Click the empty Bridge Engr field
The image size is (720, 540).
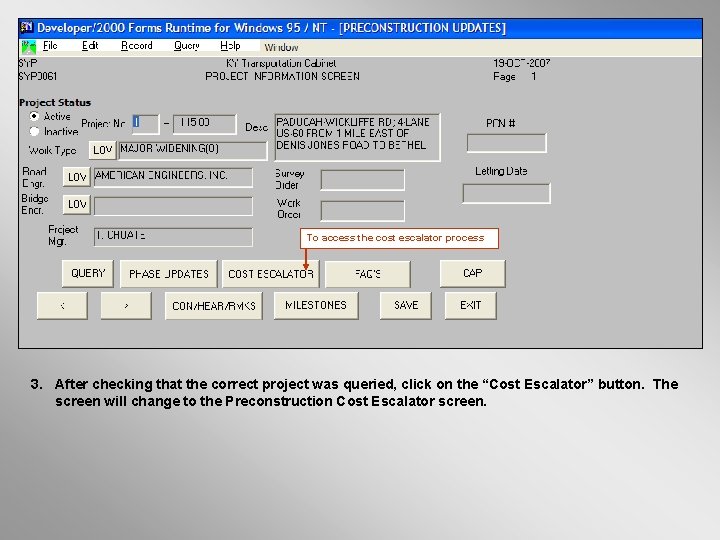click(173, 206)
